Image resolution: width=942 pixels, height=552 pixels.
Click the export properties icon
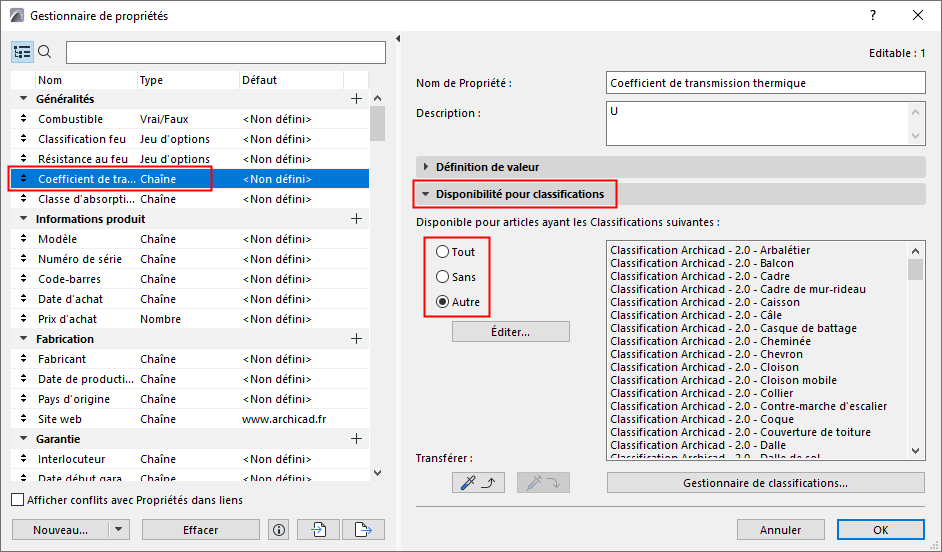coord(363,530)
